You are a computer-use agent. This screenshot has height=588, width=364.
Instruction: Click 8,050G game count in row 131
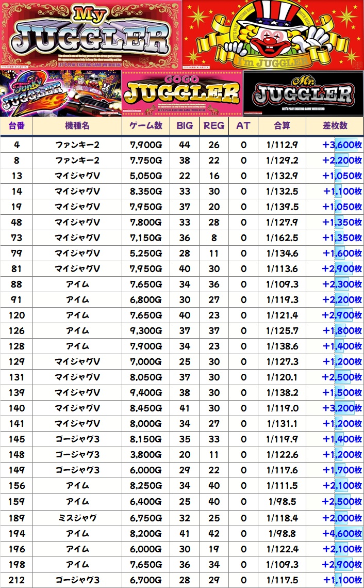click(146, 377)
